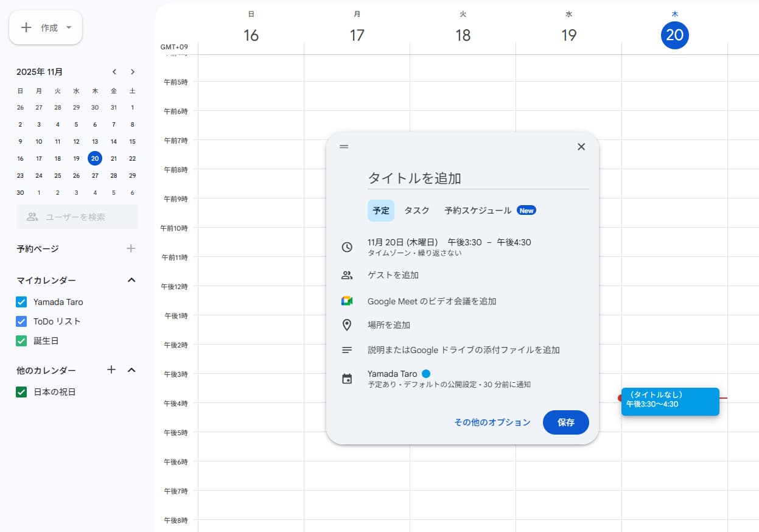Toggle the 日本の祝日 calendar visibility
The height and width of the screenshot is (532, 759).
(21, 391)
